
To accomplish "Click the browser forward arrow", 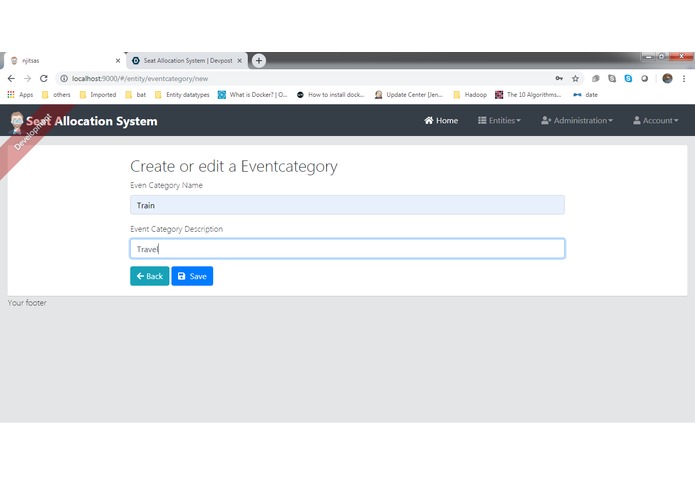I will 27,78.
